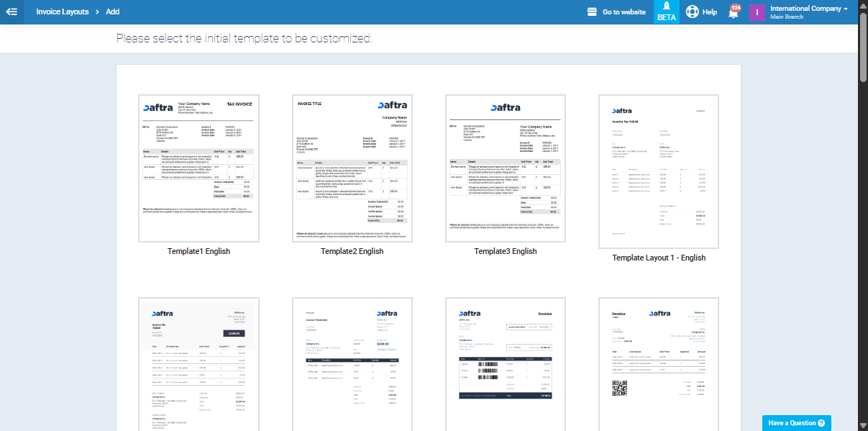Open the Go to website storefront icon

[x=593, y=12]
